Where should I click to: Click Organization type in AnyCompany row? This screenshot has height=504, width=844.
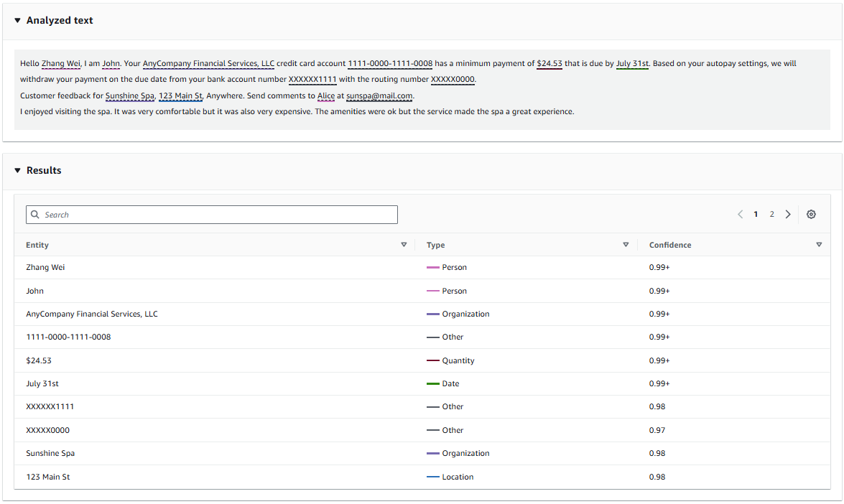click(x=465, y=314)
